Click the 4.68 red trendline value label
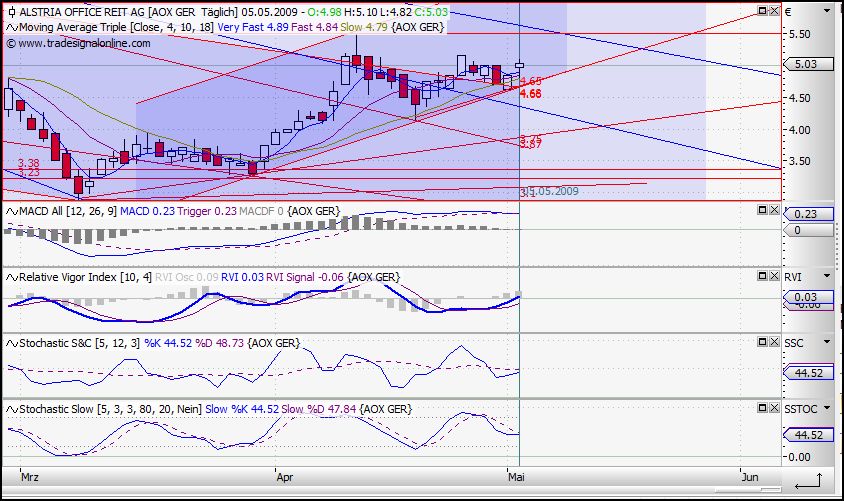 point(531,94)
